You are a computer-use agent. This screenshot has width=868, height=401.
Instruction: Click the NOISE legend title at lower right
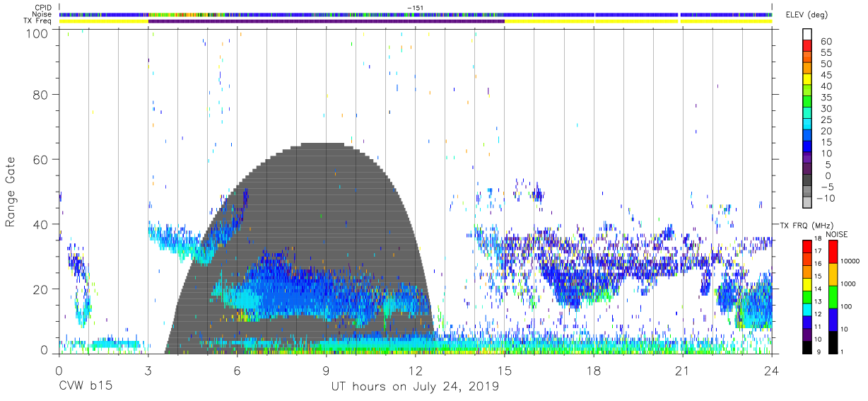pyautogui.click(x=837, y=234)
